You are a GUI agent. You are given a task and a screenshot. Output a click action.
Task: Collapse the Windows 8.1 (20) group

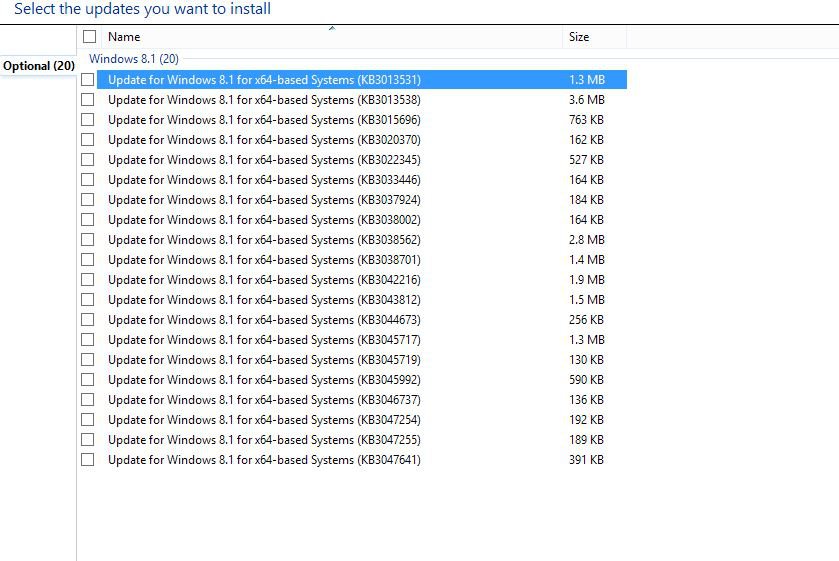click(x=140, y=59)
